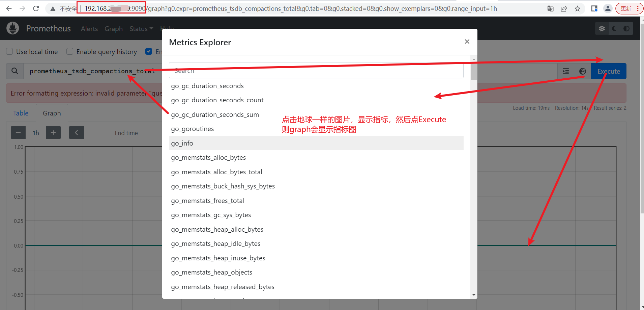
Task: Increase the graph time range
Action: tap(53, 133)
